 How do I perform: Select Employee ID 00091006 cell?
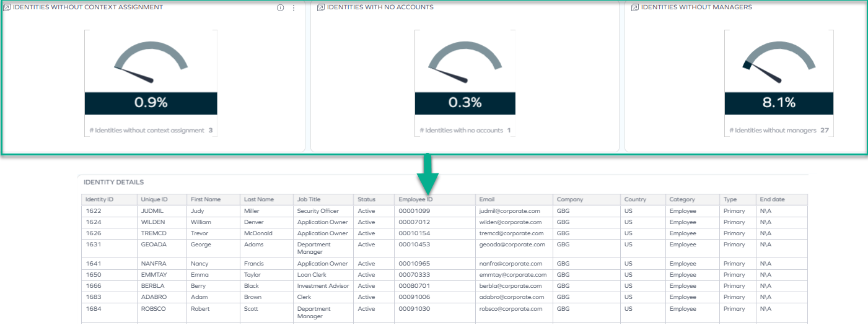tap(435, 297)
